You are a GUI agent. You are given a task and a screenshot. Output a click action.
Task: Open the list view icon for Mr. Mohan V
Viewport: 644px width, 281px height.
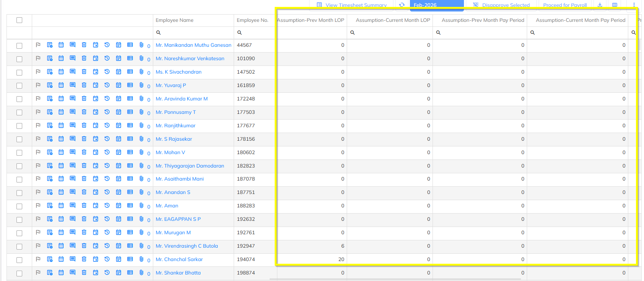point(130,152)
